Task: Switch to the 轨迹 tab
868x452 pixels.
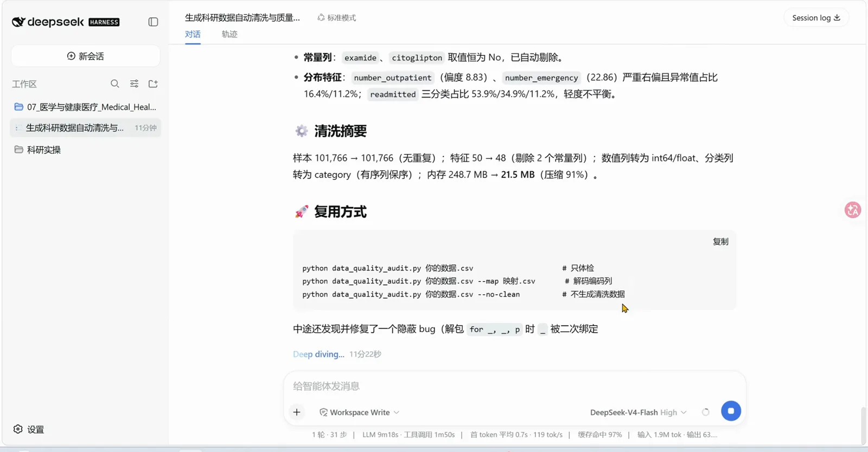Action: (x=229, y=34)
